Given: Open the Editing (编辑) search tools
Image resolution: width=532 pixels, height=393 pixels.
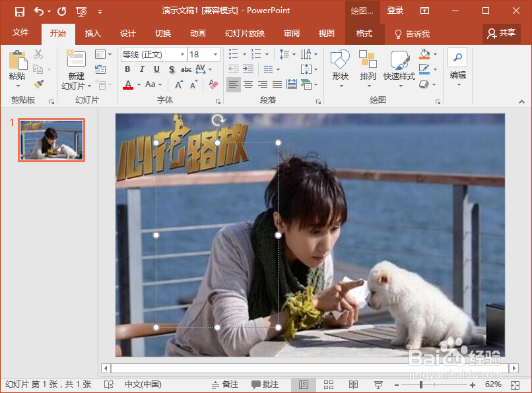Looking at the screenshot, I should 457,67.
